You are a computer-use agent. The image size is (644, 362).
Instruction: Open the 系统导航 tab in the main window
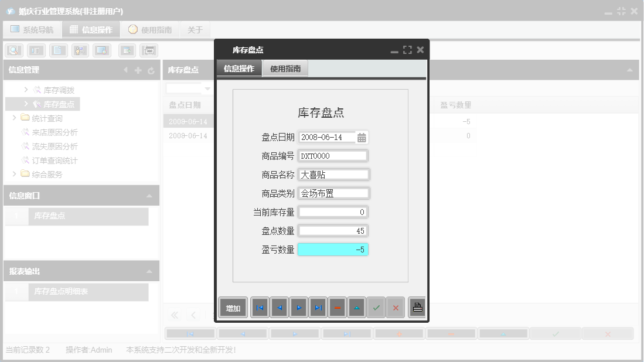pos(32,29)
